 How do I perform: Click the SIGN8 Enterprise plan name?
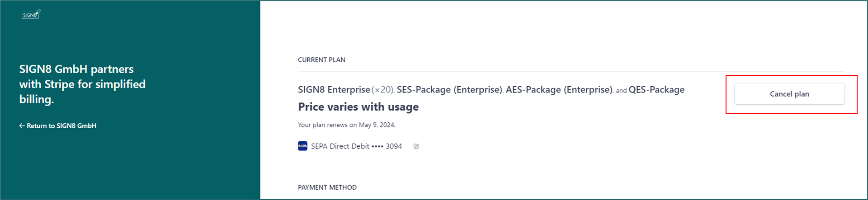pos(334,90)
